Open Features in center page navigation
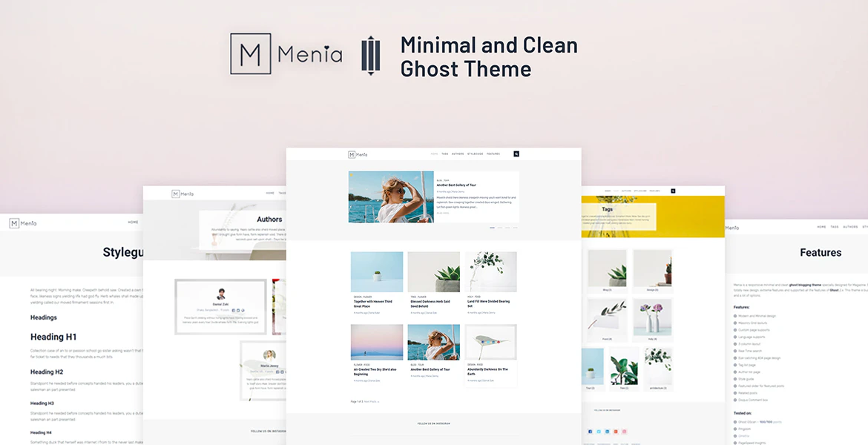This screenshot has height=445, width=868. click(493, 154)
